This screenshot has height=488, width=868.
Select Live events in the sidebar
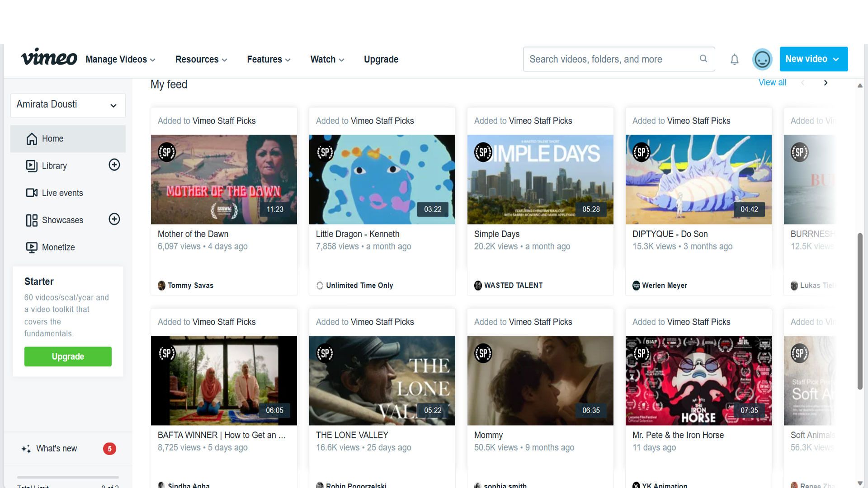62,193
